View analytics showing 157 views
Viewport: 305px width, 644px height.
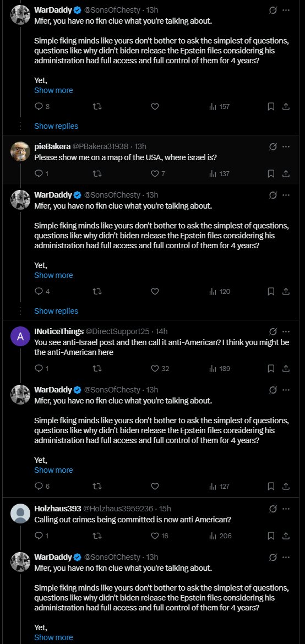pyautogui.click(x=220, y=107)
